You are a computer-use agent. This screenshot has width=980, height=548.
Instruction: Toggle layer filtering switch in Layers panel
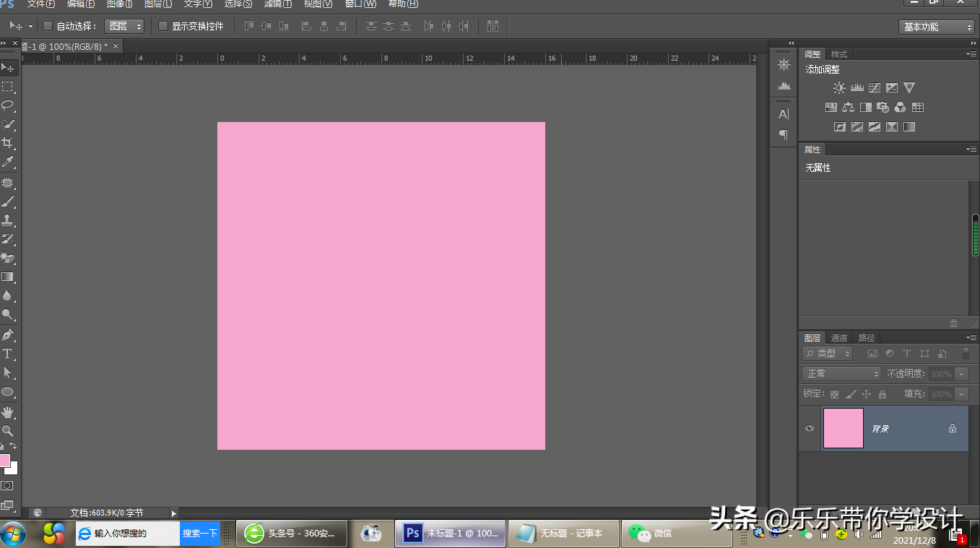pos(966,354)
